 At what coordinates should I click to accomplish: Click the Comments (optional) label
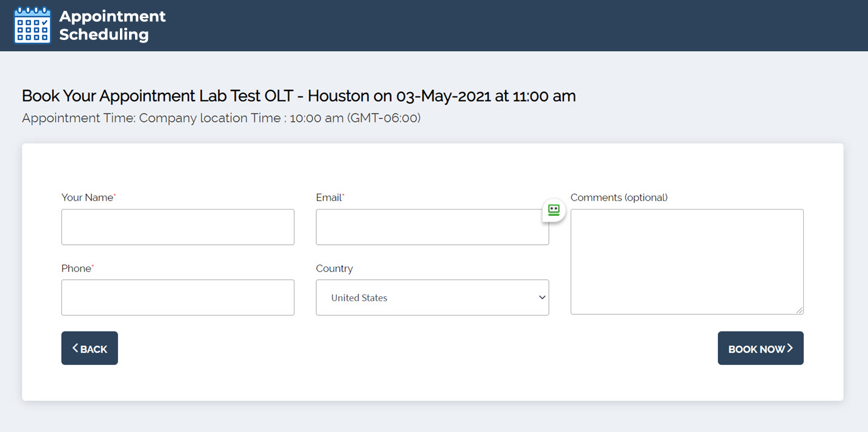618,198
